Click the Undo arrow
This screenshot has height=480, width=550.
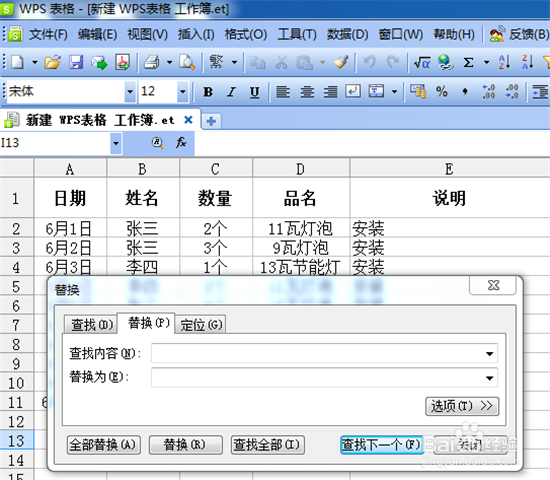tap(369, 62)
